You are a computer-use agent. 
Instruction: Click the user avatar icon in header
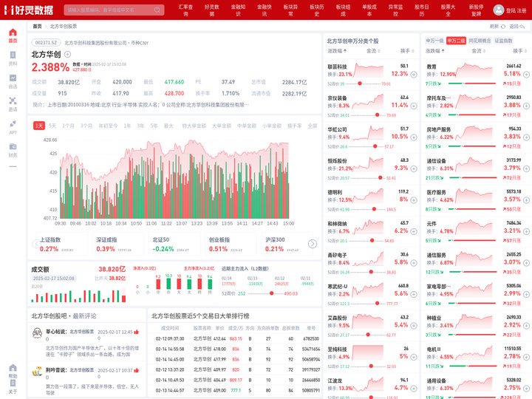click(499, 10)
